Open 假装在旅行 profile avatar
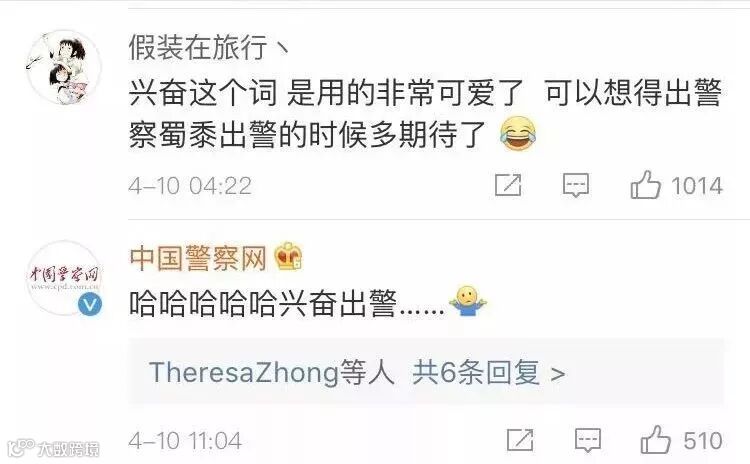 tap(64, 67)
